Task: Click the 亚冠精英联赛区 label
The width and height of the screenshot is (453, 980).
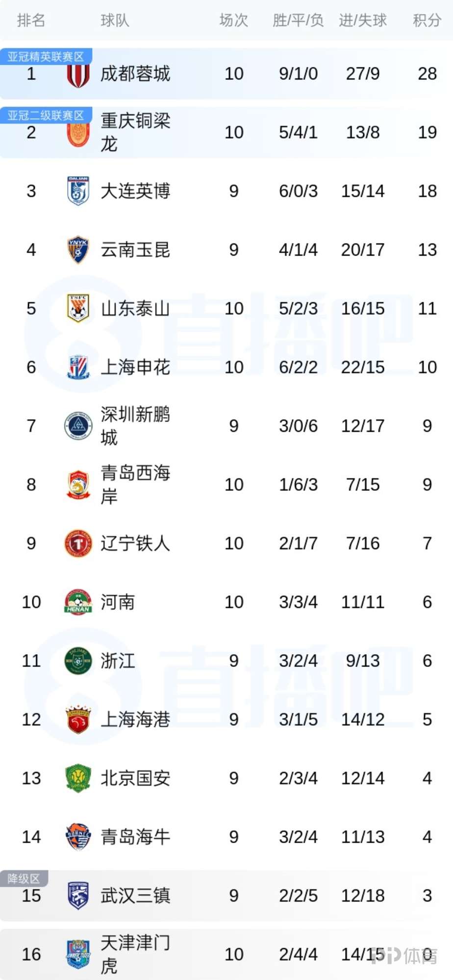Action: (x=46, y=56)
